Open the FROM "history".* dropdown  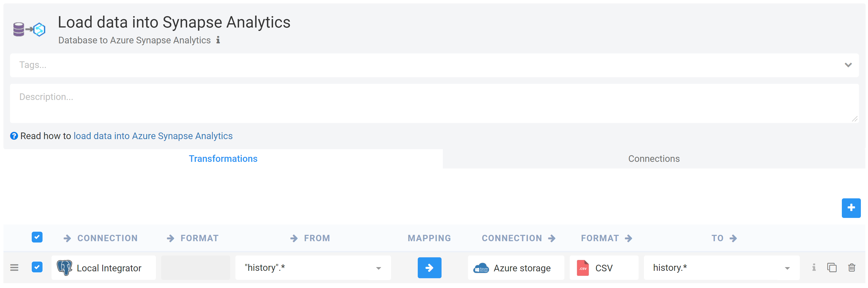pos(378,268)
